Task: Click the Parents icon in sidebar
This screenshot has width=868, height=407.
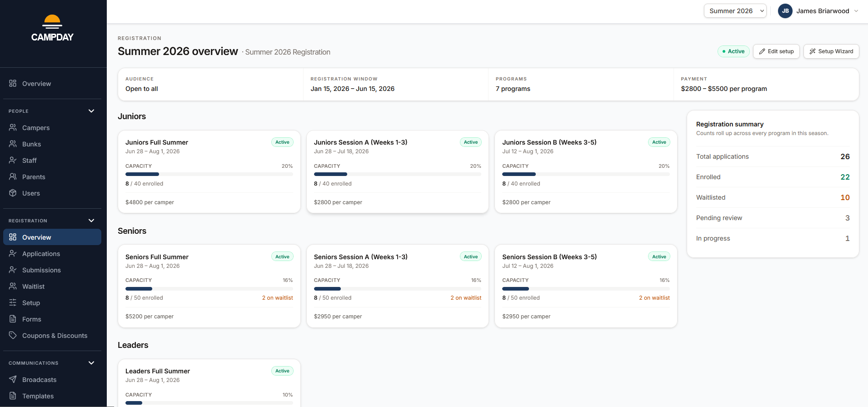Action: [13, 176]
